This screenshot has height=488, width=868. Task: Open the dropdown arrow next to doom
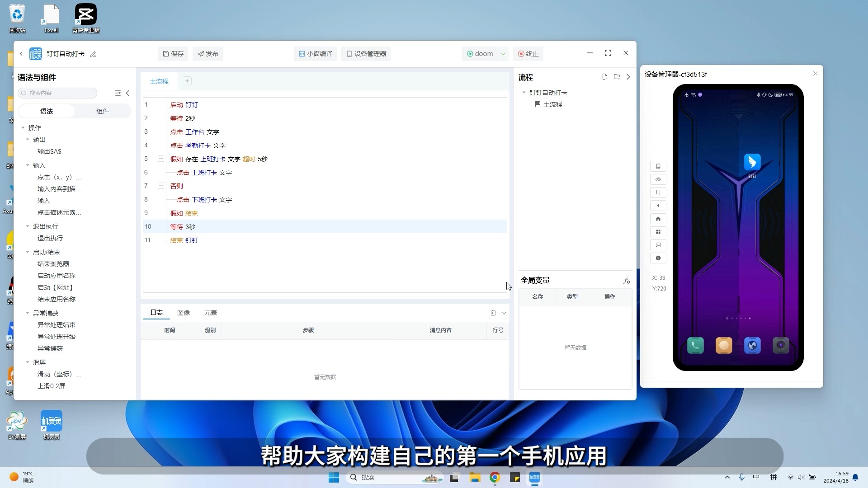(503, 54)
